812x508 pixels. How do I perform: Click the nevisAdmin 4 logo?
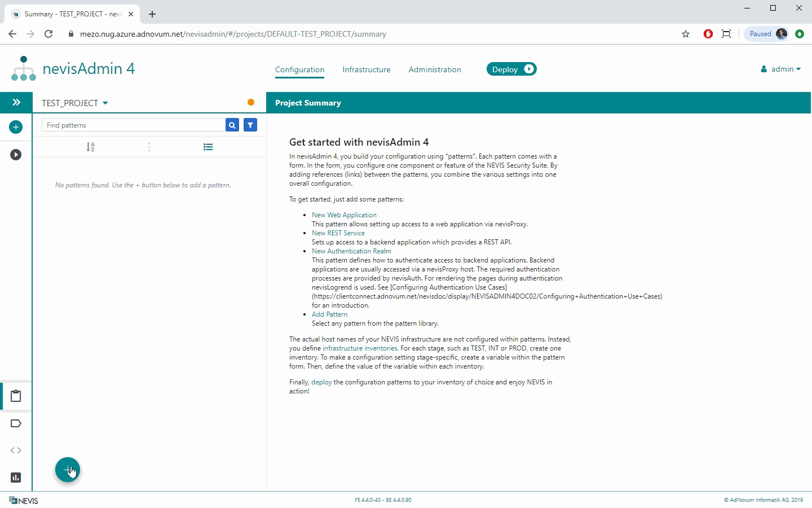coord(73,69)
